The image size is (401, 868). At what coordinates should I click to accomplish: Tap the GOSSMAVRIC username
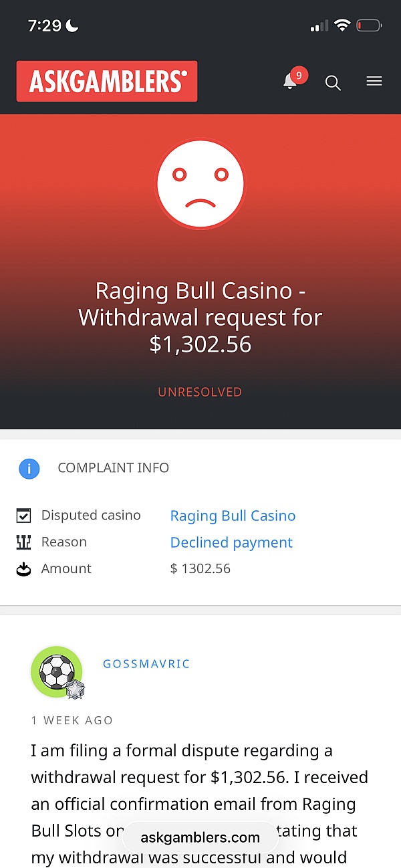(x=146, y=664)
